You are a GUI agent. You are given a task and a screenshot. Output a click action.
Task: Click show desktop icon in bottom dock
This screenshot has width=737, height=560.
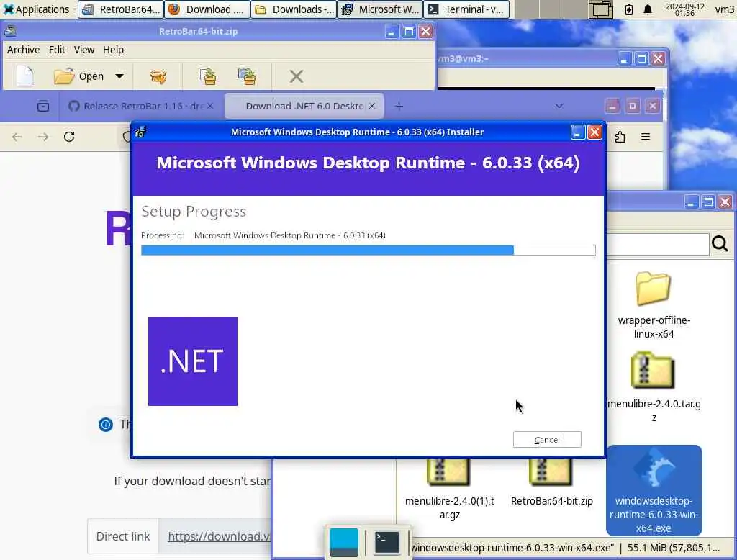[344, 542]
